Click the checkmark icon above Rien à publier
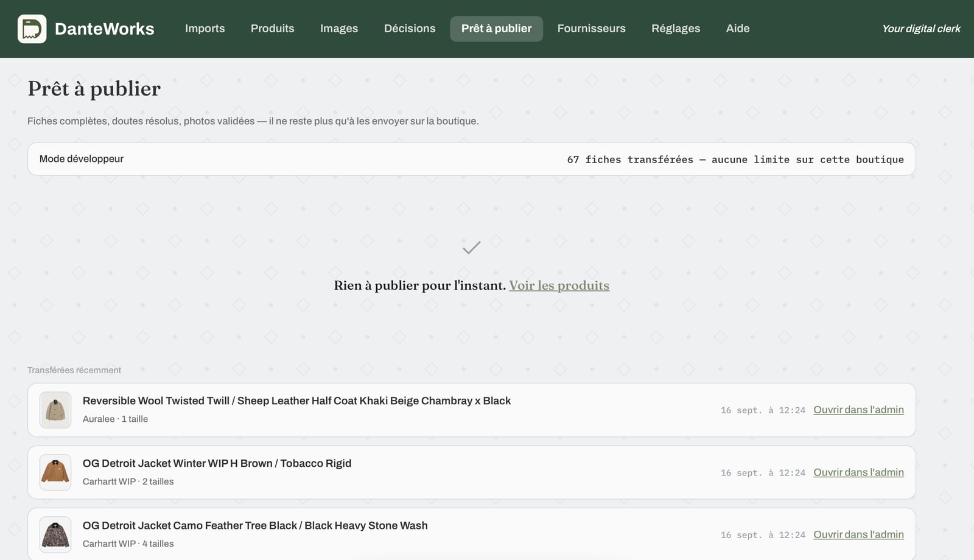 (472, 248)
